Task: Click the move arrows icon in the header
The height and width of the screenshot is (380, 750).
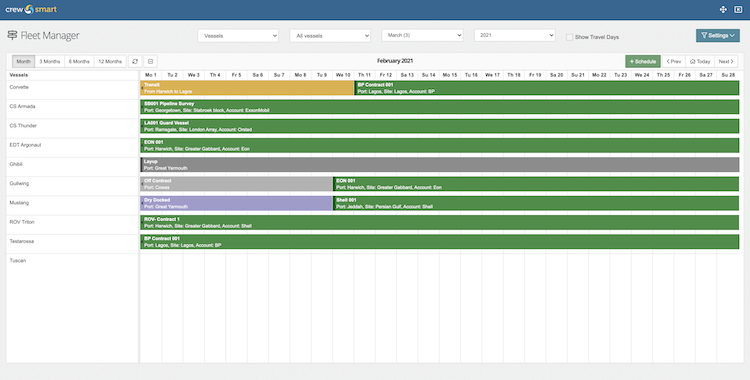Action: tap(723, 10)
